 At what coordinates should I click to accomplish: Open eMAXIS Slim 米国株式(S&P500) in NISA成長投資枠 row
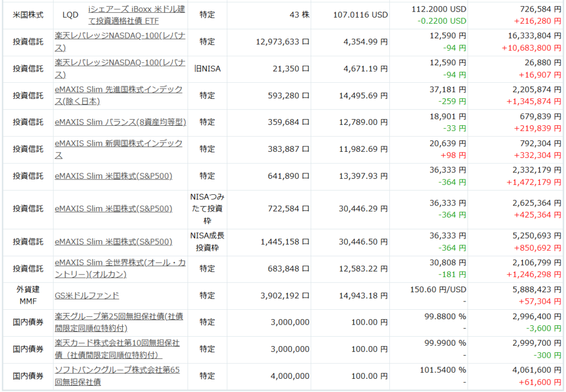tap(113, 242)
